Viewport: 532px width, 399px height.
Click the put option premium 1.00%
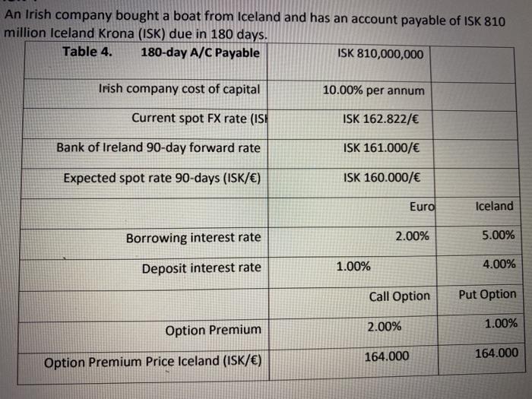[501, 323]
